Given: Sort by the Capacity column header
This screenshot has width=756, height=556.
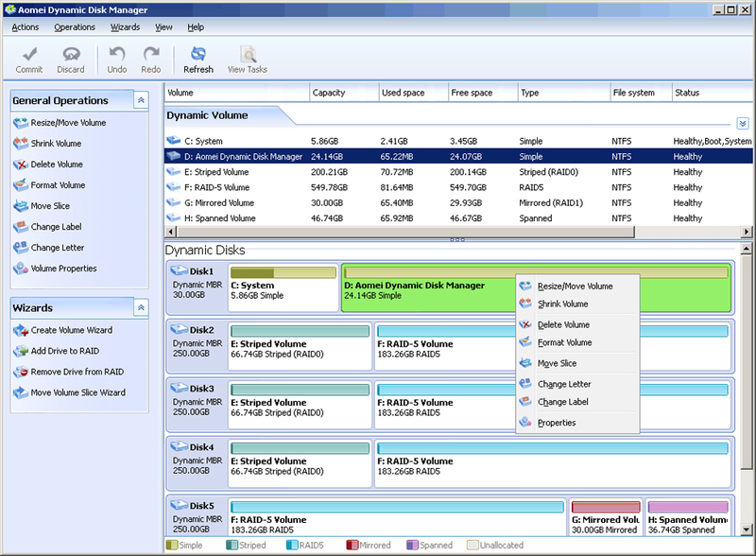Looking at the screenshot, I should [344, 93].
